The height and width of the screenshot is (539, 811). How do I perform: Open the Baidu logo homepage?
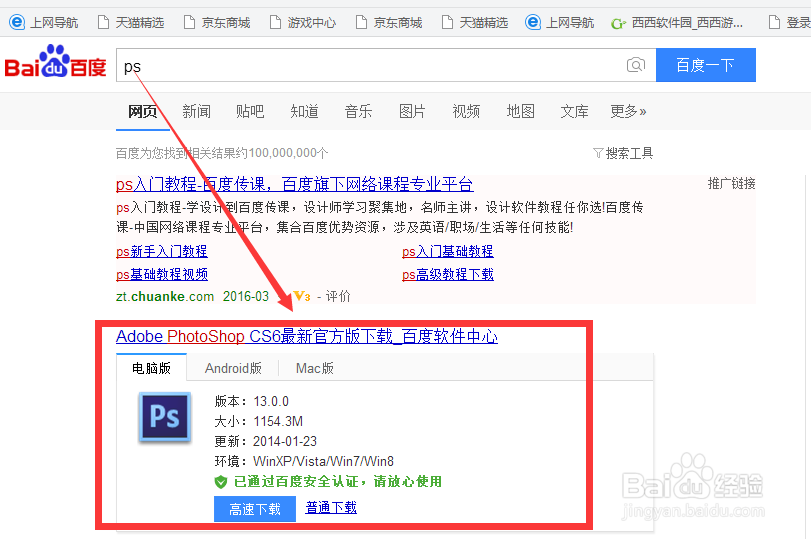tap(55, 62)
